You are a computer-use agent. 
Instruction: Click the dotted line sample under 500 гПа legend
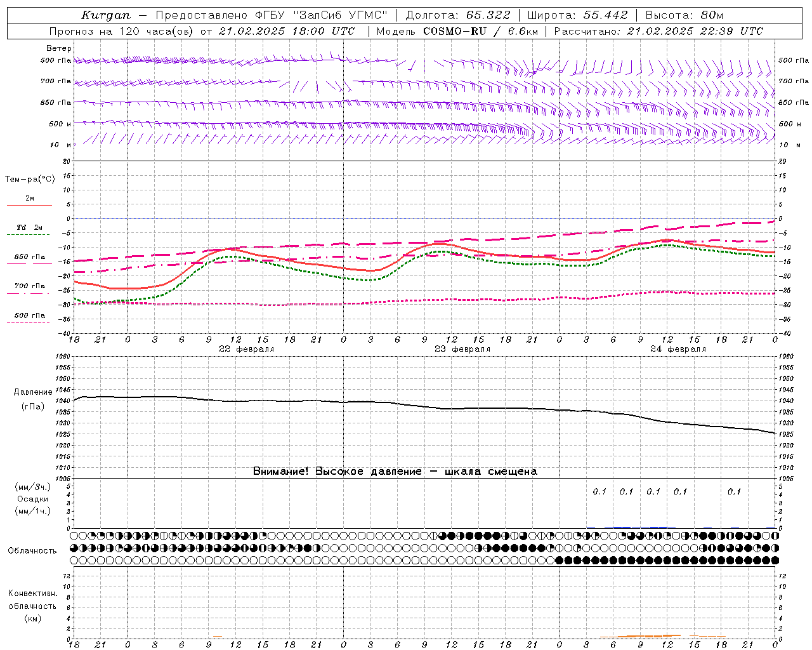(x=29, y=322)
